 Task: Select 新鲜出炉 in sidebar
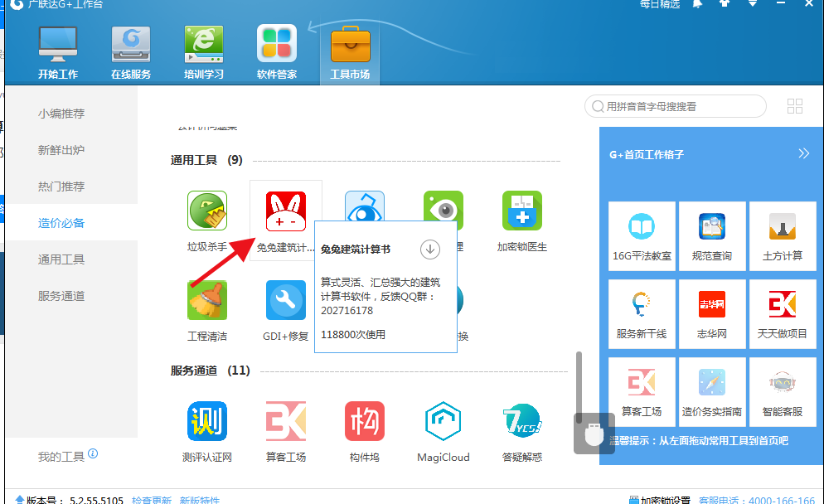(x=61, y=150)
